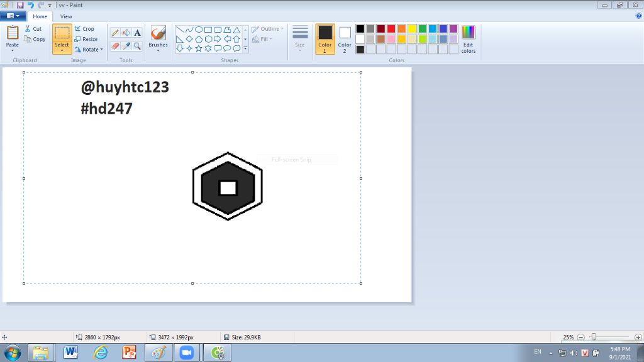Click the Undo arrow in title bar
The height and width of the screenshot is (362, 644).
coord(30,5)
